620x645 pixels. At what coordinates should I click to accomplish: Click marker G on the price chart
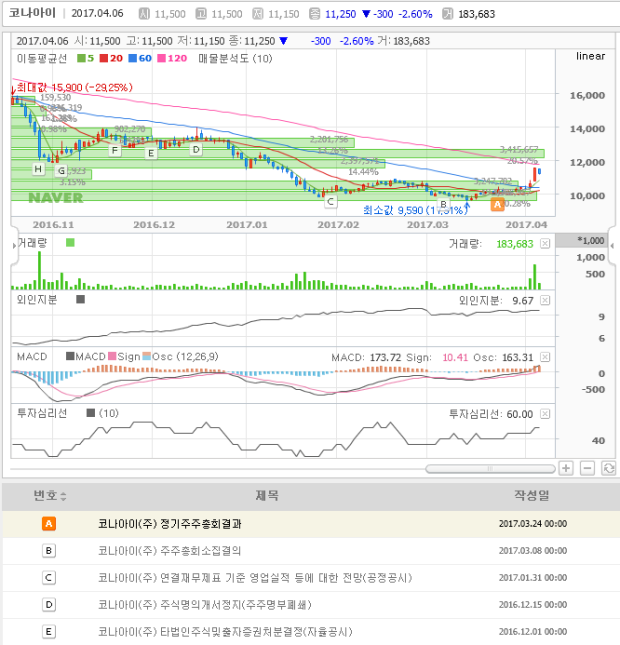(x=61, y=170)
